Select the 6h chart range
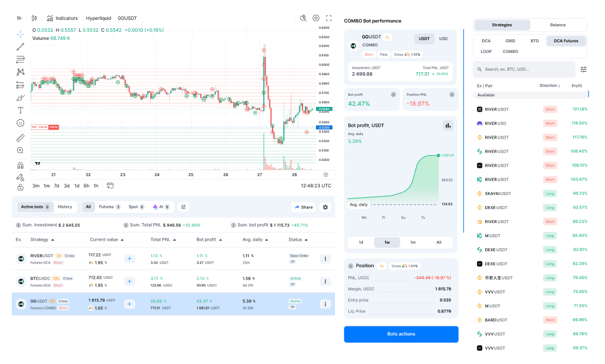This screenshot has width=605, height=364. click(86, 186)
